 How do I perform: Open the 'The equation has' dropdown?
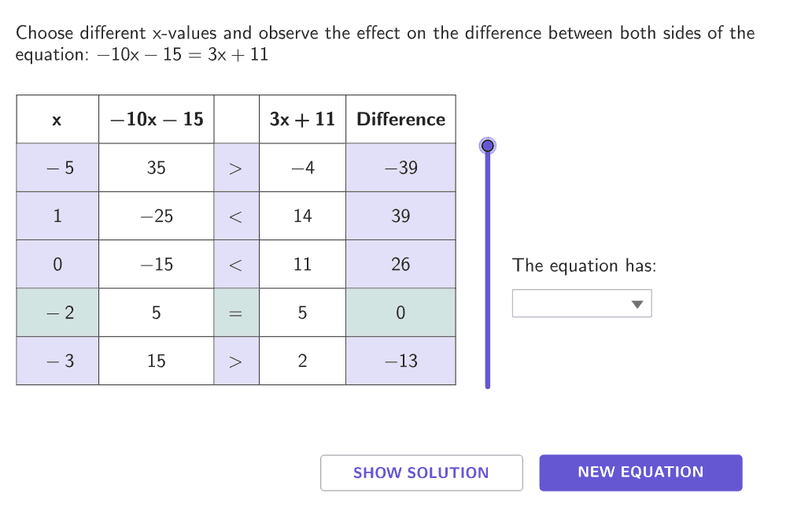click(x=581, y=304)
